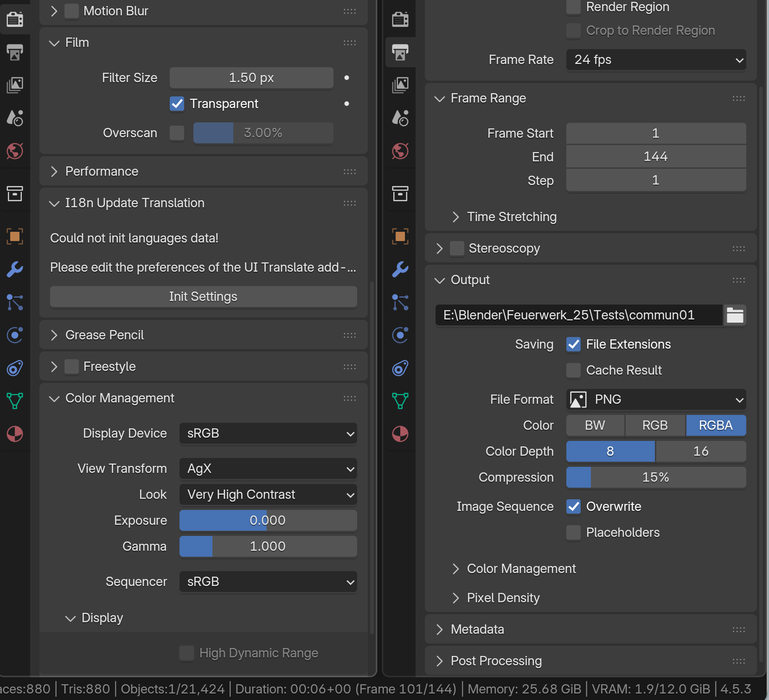769x700 pixels.
Task: Open Object Data mesh tab in left editor
Action: pyautogui.click(x=15, y=401)
